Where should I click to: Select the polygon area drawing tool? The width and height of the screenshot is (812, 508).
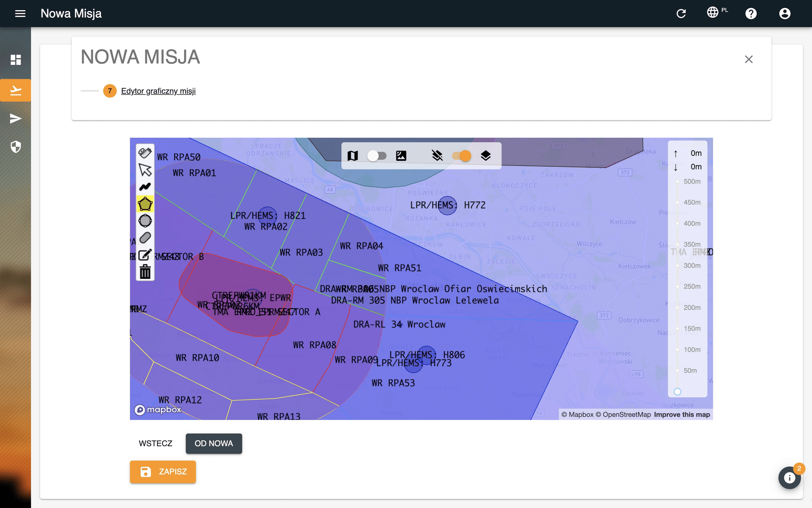coord(145,204)
